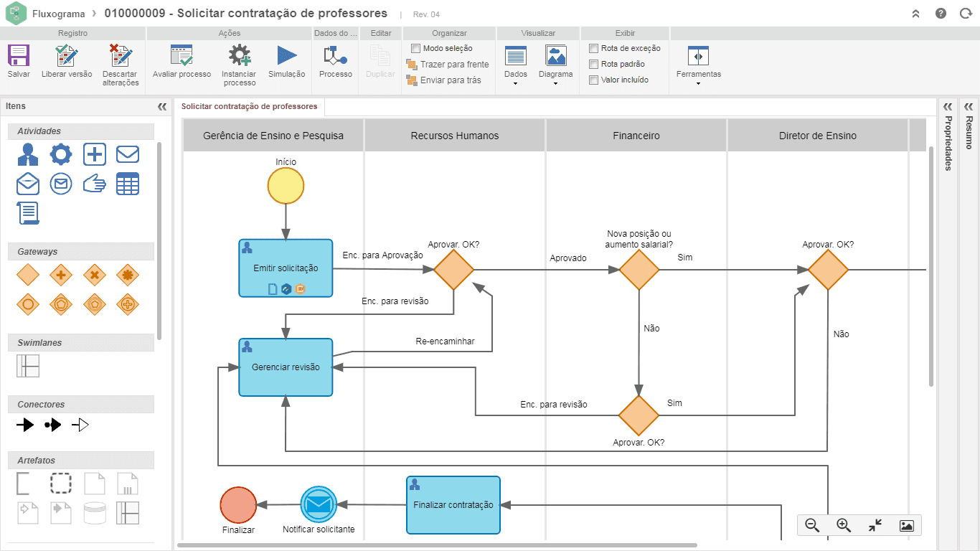The width and height of the screenshot is (980, 551).
Task: Select the circled envelope message event icon
Action: pyautogui.click(x=61, y=184)
